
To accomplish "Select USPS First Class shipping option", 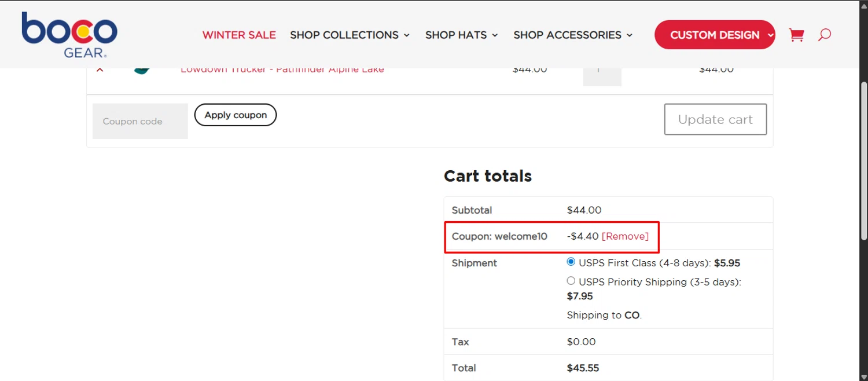I will [571, 262].
